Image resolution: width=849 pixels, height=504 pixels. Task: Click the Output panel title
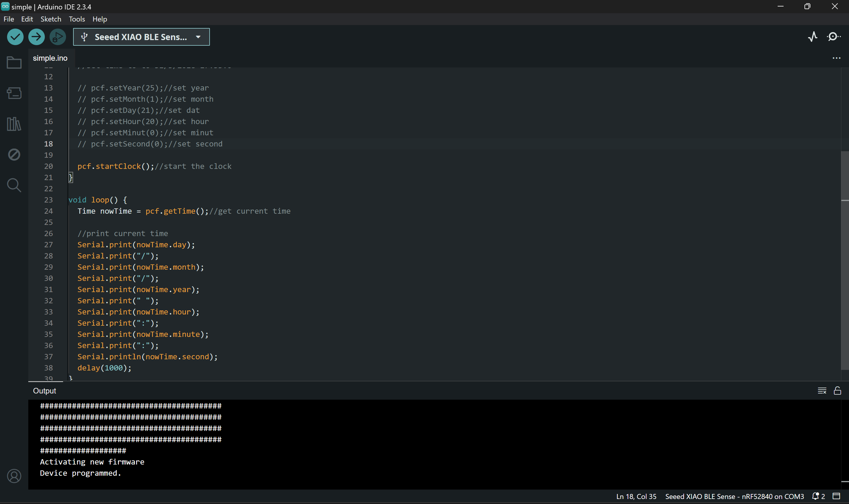pos(45,391)
